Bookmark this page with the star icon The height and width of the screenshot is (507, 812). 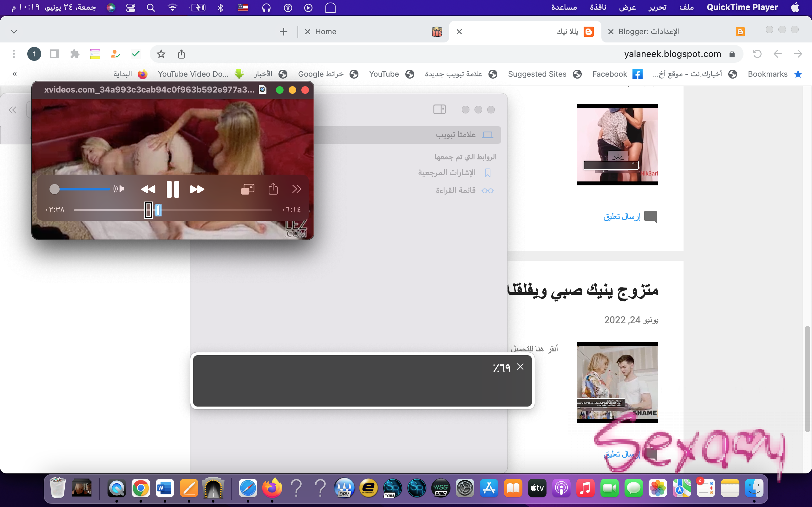pos(161,54)
